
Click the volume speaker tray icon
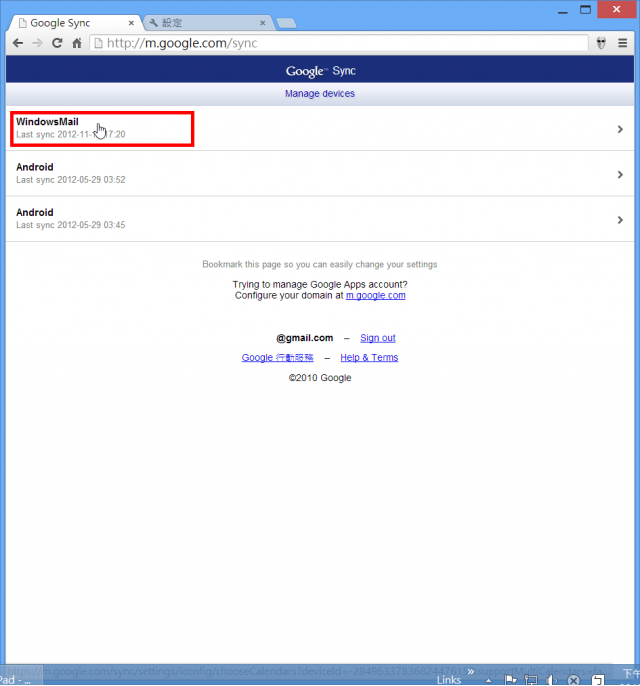(x=552, y=680)
